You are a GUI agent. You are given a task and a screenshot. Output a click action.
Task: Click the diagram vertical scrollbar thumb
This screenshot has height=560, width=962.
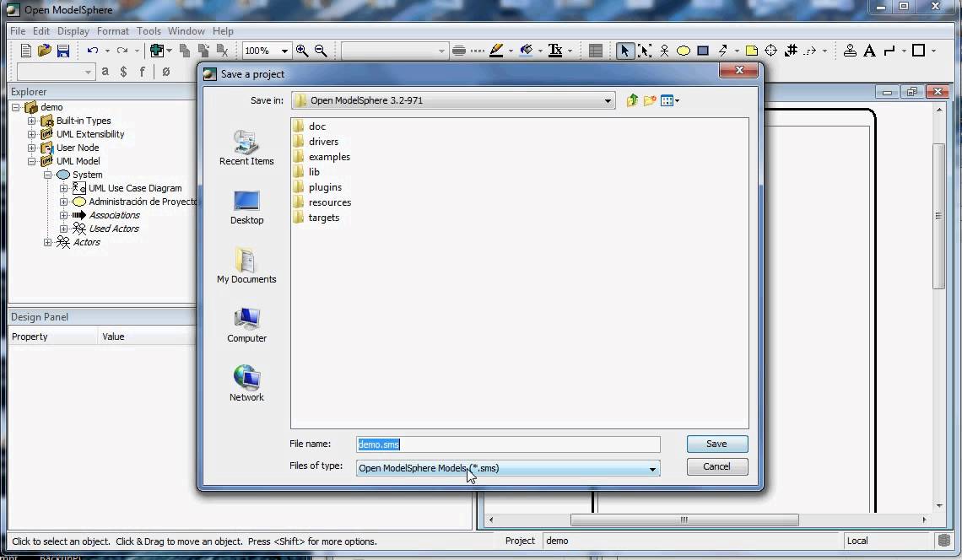click(938, 216)
